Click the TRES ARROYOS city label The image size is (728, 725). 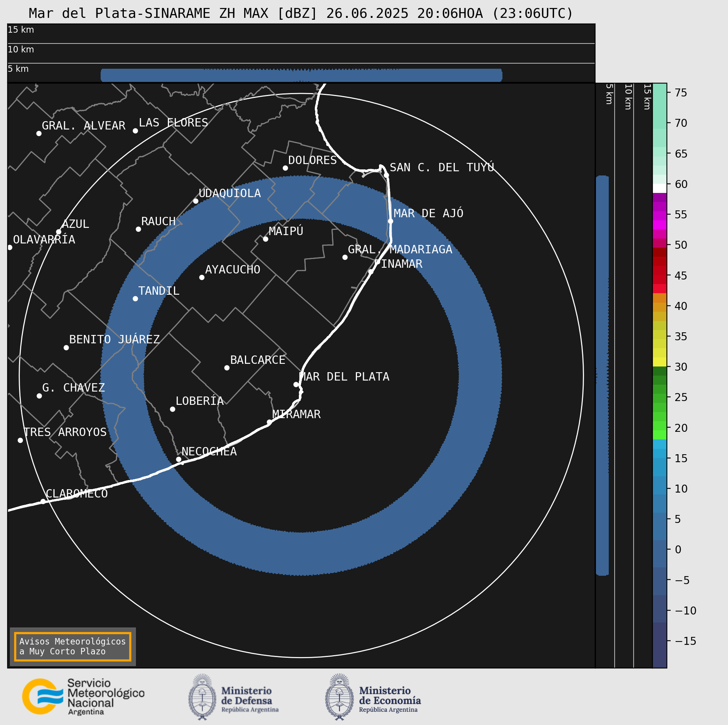[65, 432]
